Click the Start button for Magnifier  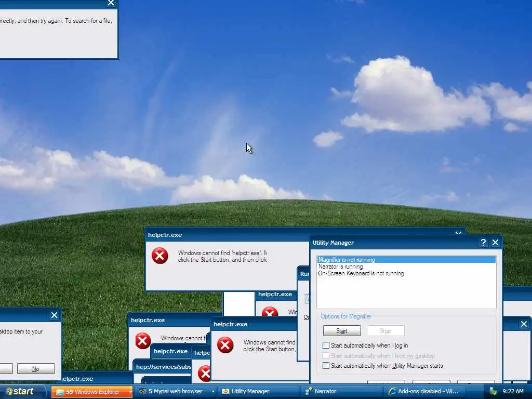[x=342, y=331]
